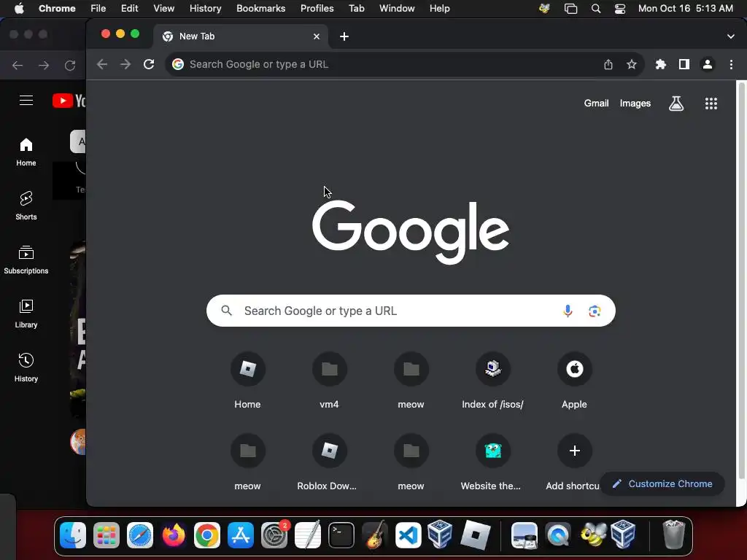Open the Profiles menu
The height and width of the screenshot is (560, 747).
pyautogui.click(x=317, y=9)
